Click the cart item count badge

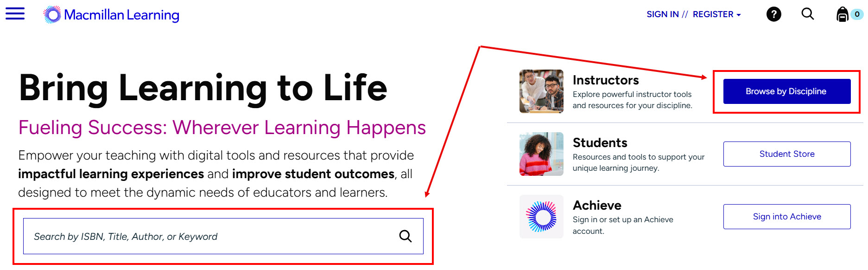click(x=857, y=14)
